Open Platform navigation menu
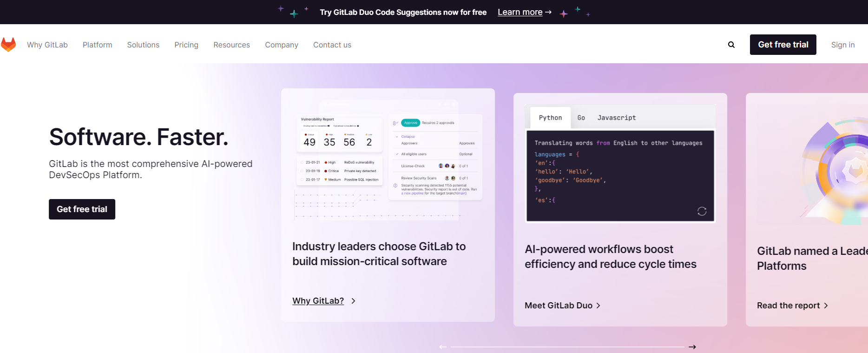This screenshot has width=868, height=353. (x=98, y=45)
